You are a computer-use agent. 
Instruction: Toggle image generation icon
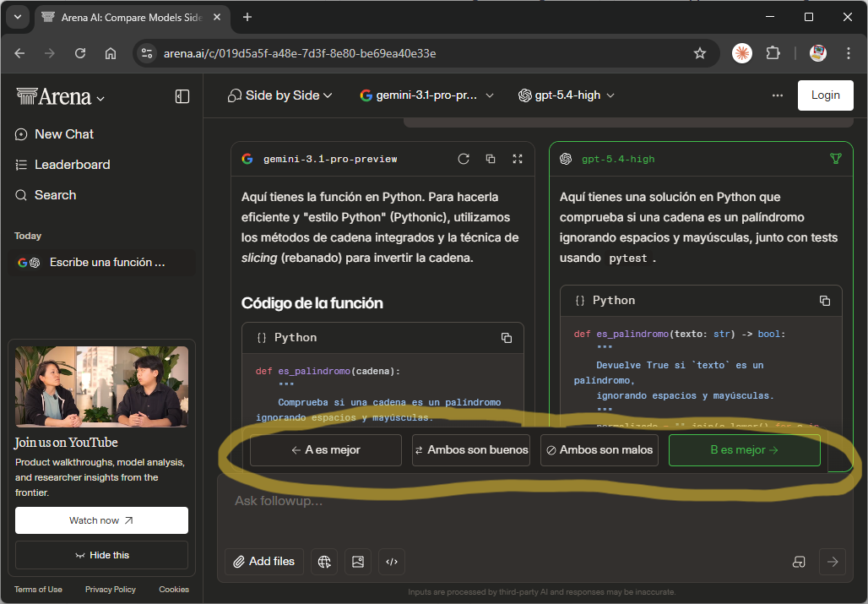pyautogui.click(x=358, y=562)
